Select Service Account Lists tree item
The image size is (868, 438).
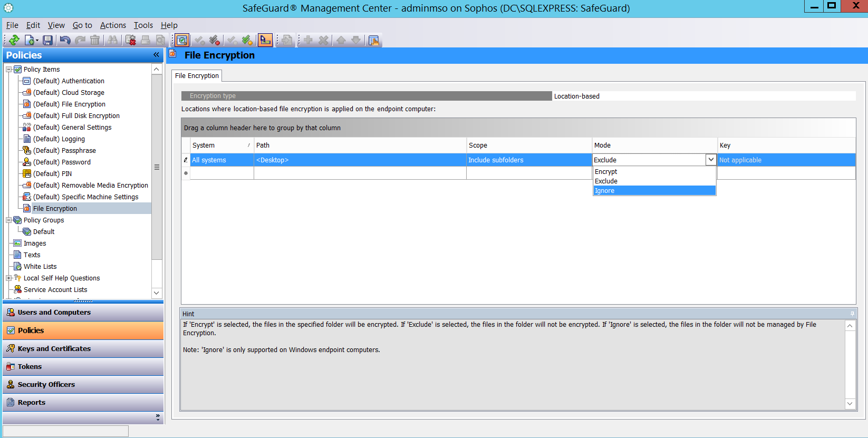(55, 290)
